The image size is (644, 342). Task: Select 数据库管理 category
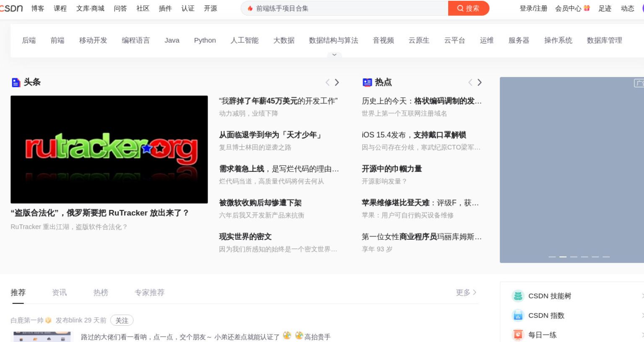(x=605, y=41)
